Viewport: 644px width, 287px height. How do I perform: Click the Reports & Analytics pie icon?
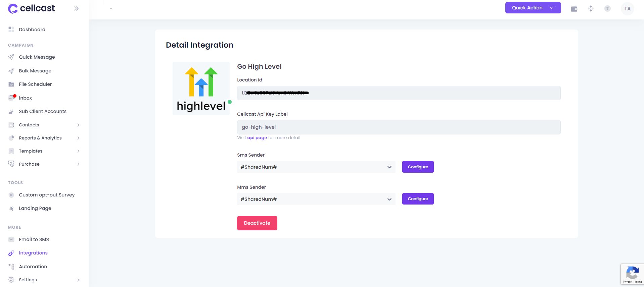point(11,138)
